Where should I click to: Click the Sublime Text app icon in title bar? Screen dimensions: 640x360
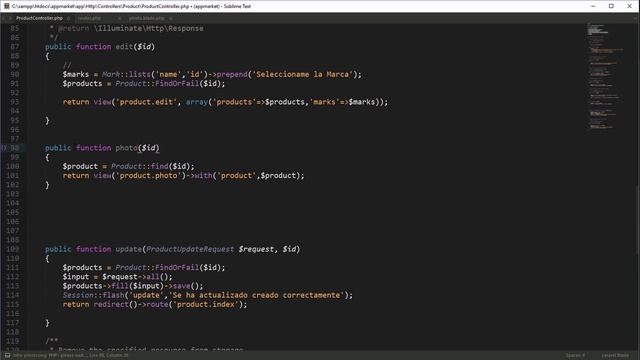coord(7,6)
